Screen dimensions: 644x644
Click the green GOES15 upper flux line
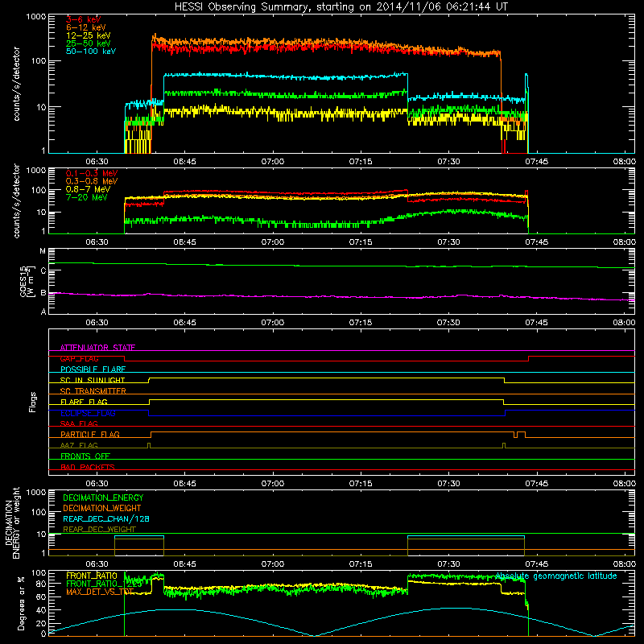[x=341, y=266]
